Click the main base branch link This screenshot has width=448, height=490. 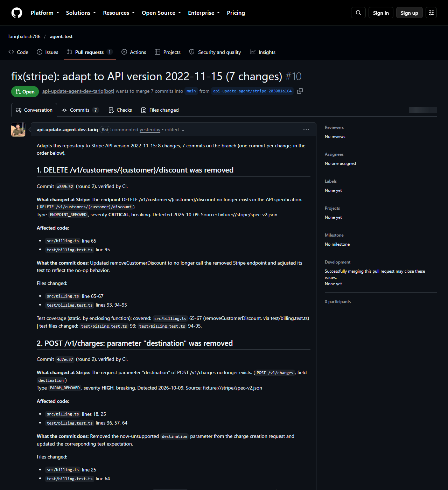[191, 91]
